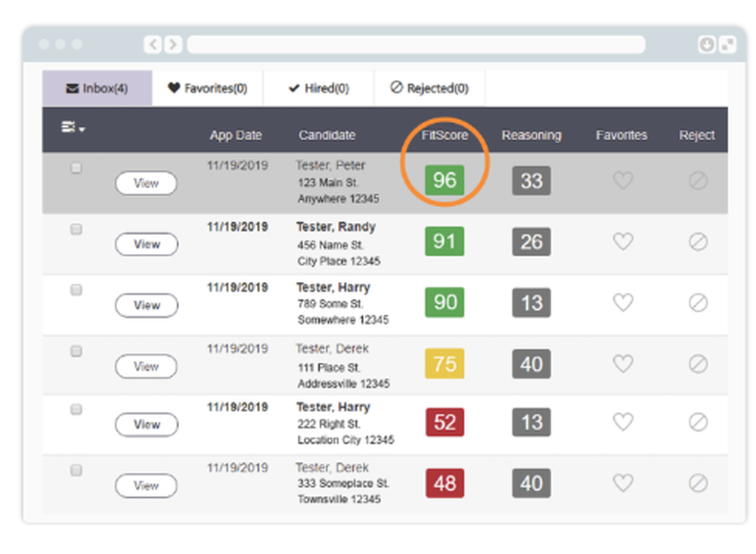Reject Peter Tester using reject icon

click(x=698, y=181)
